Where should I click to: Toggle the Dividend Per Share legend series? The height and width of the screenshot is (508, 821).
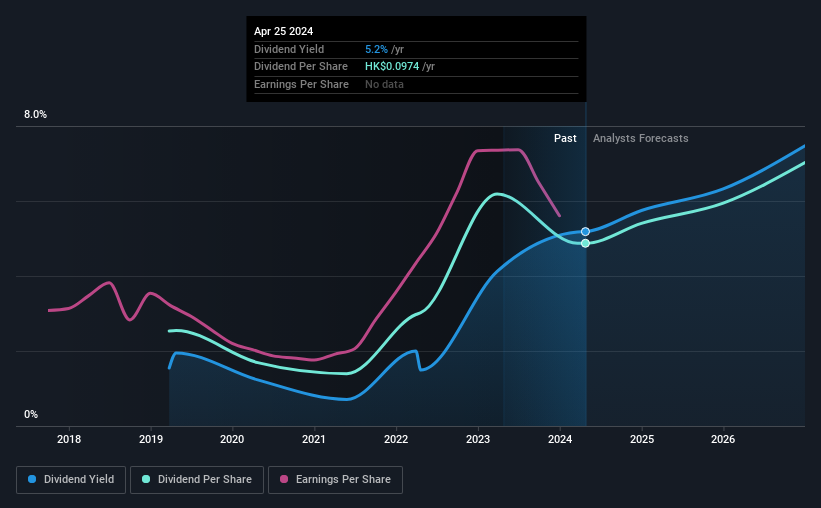[197, 480]
